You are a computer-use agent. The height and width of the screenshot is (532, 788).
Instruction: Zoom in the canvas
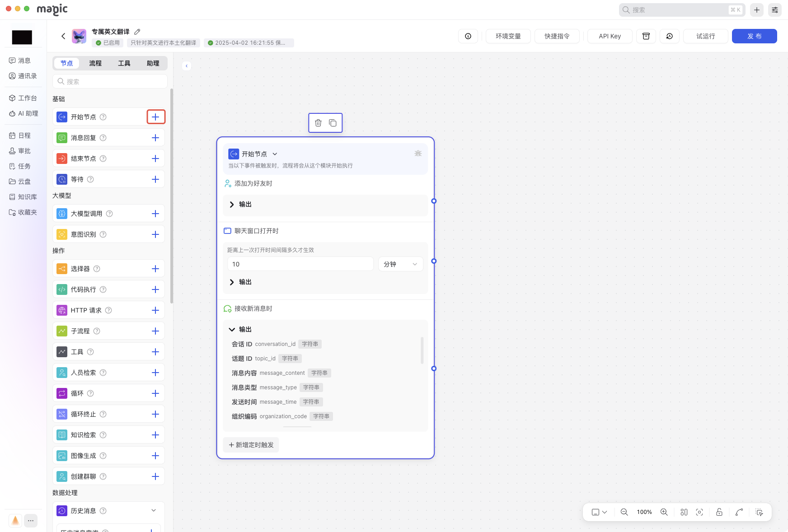[x=664, y=512]
